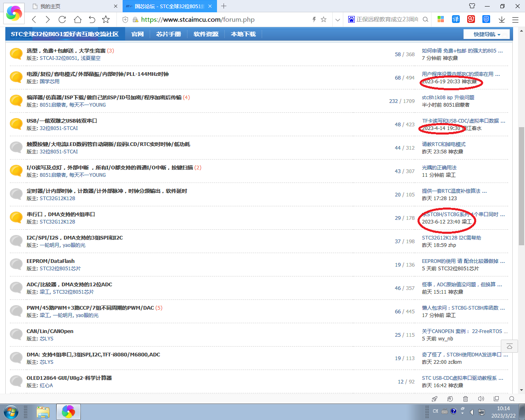
Task: Click the Baidu search input box
Action: [x=387, y=19]
